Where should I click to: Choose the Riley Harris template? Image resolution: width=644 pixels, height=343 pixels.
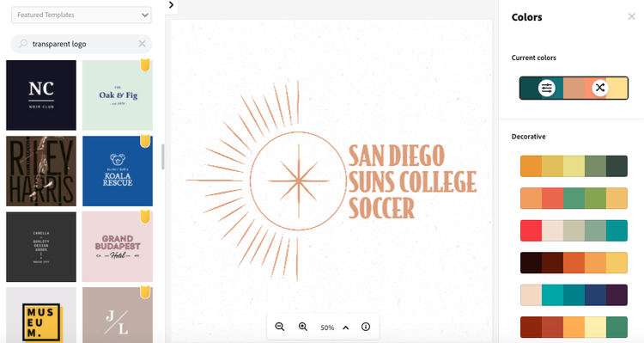point(41,171)
